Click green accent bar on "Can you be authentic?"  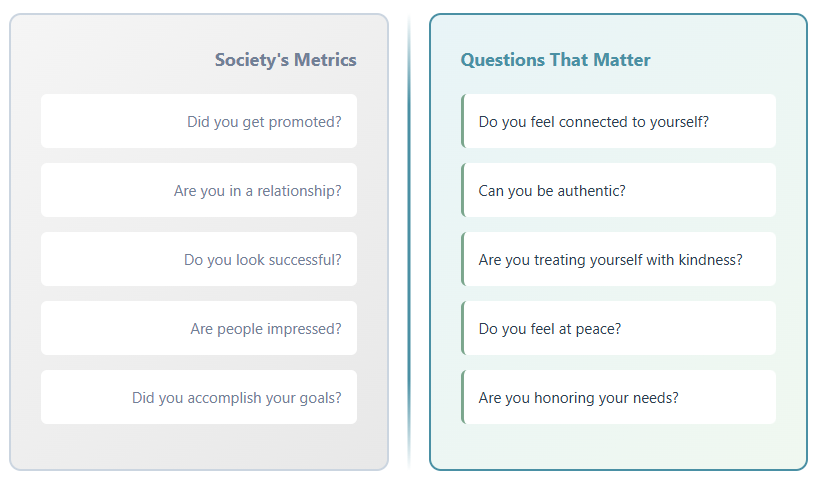coord(463,190)
